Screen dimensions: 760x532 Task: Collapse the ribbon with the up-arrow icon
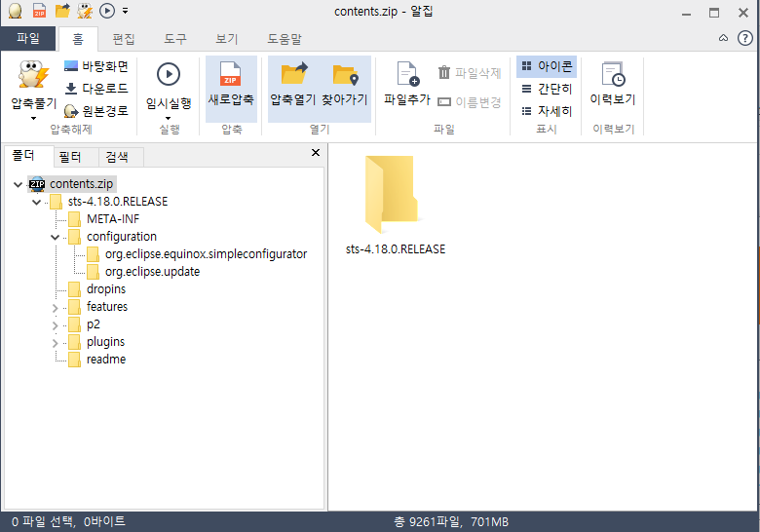(x=723, y=38)
